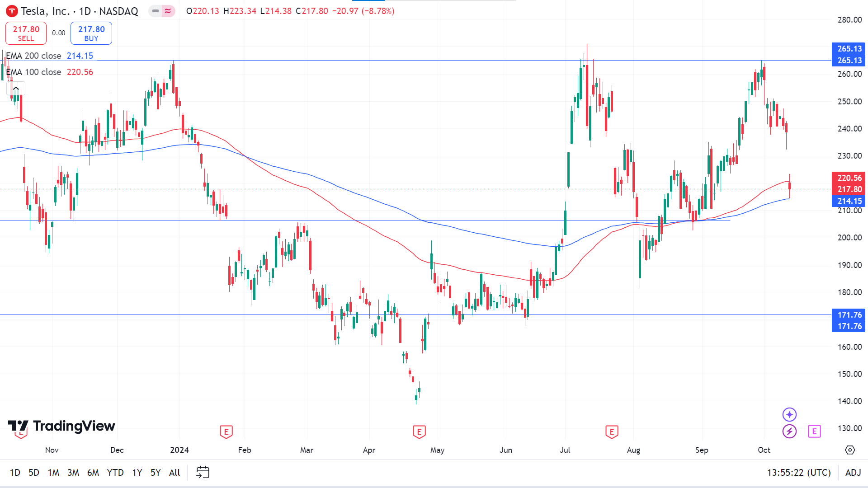
Task: Toggle ADJ adjusted data
Action: [853, 473]
